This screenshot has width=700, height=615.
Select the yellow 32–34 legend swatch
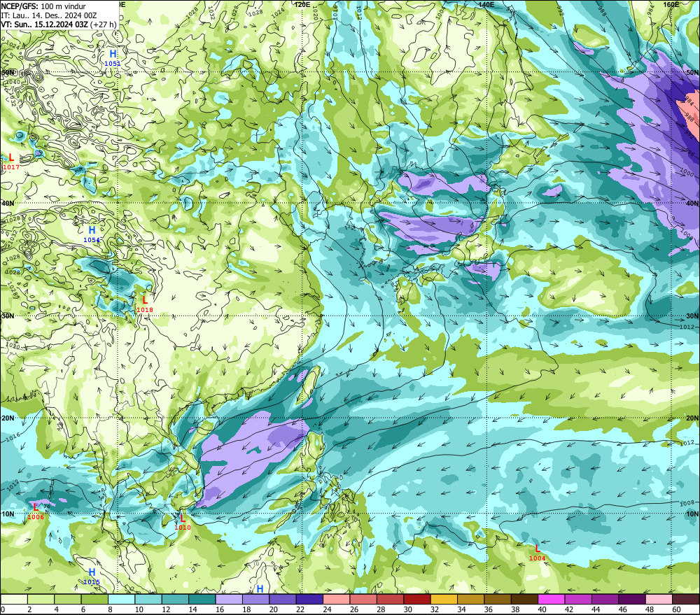444,600
